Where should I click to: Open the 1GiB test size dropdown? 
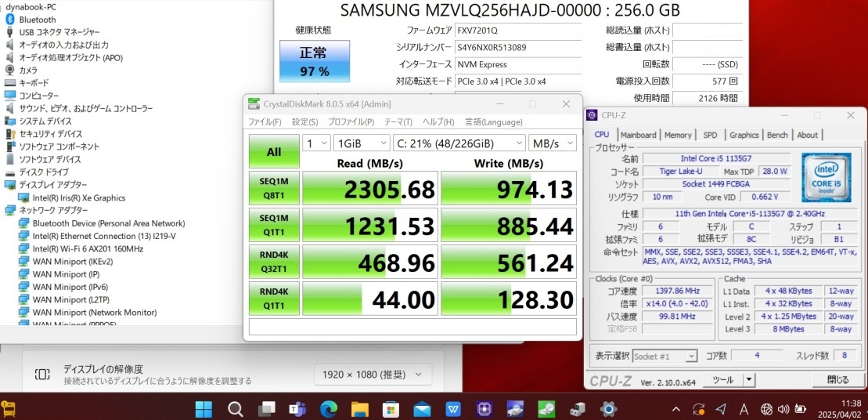pyautogui.click(x=362, y=143)
